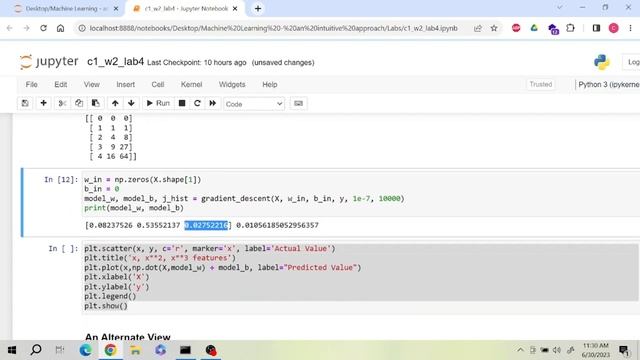Rename notebook title c1_w2_lab4
Image resolution: width=640 pixels, height=360 pixels.
[x=116, y=62]
